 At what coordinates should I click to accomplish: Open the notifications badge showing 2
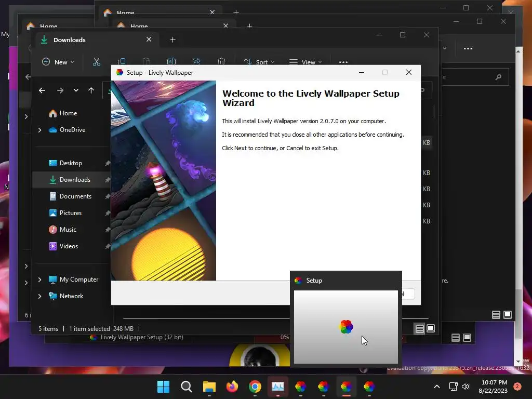(x=517, y=387)
